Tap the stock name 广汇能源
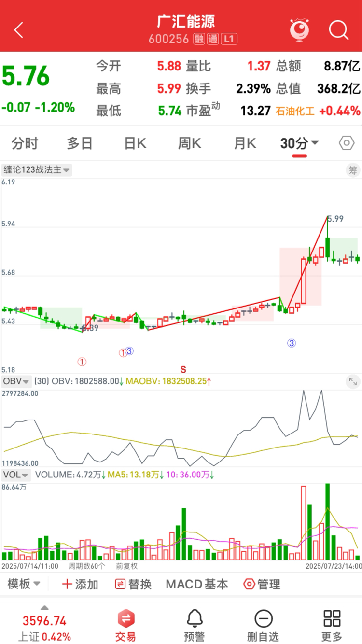The height and width of the screenshot is (644, 362). 186,21
